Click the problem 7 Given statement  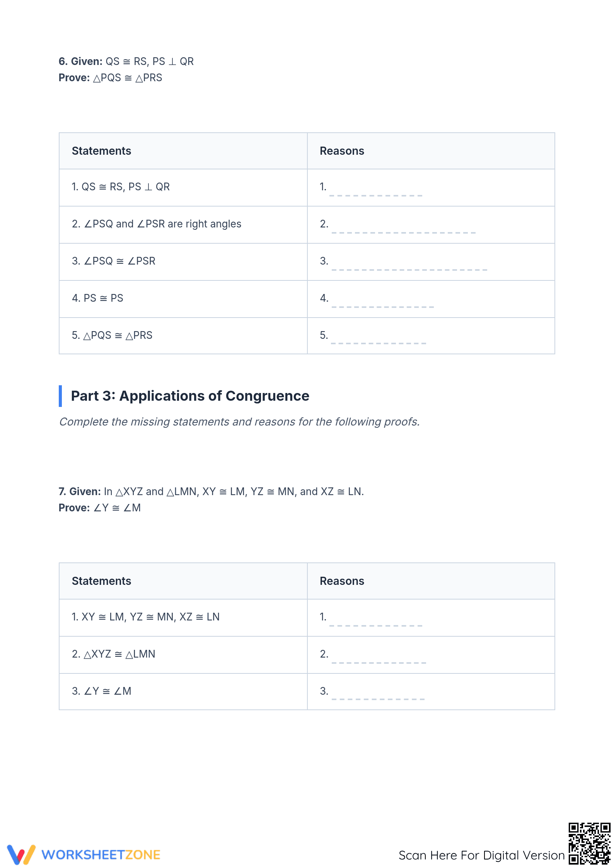(x=211, y=492)
